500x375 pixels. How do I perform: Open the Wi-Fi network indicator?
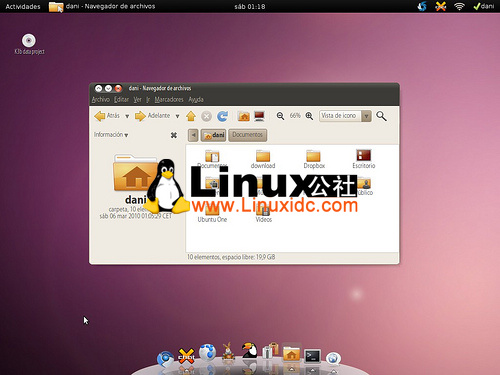click(459, 6)
